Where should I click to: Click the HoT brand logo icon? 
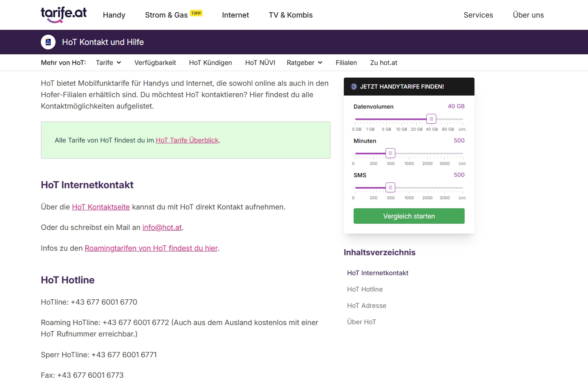click(x=48, y=42)
